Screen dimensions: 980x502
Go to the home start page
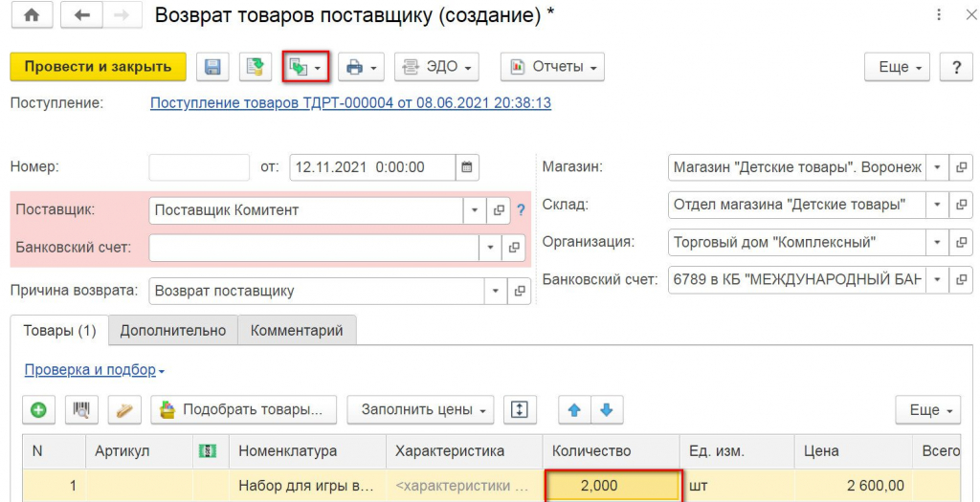(x=32, y=16)
